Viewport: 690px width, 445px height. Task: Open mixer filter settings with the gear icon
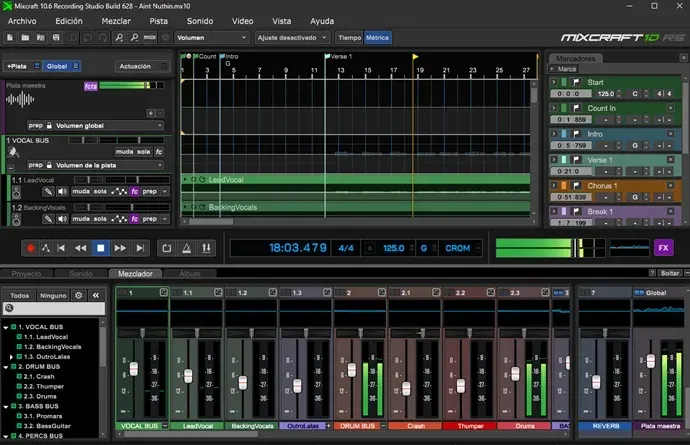tap(79, 295)
